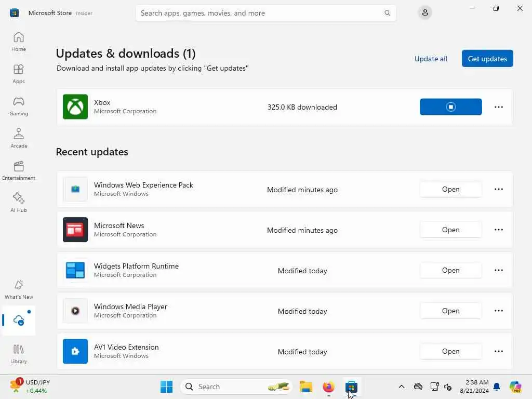
Task: Click the OneDrive cloud tray icon
Action: tap(418, 387)
